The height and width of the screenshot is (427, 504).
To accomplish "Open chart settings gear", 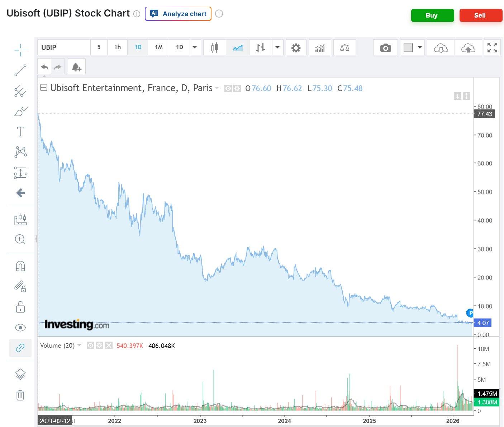I will click(x=296, y=47).
